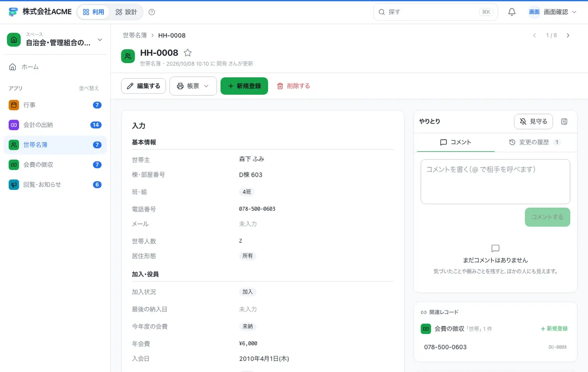Viewport: 588px width, 372px height.
Task: Click the phone number 078-500-0603 field value
Action: click(x=257, y=209)
